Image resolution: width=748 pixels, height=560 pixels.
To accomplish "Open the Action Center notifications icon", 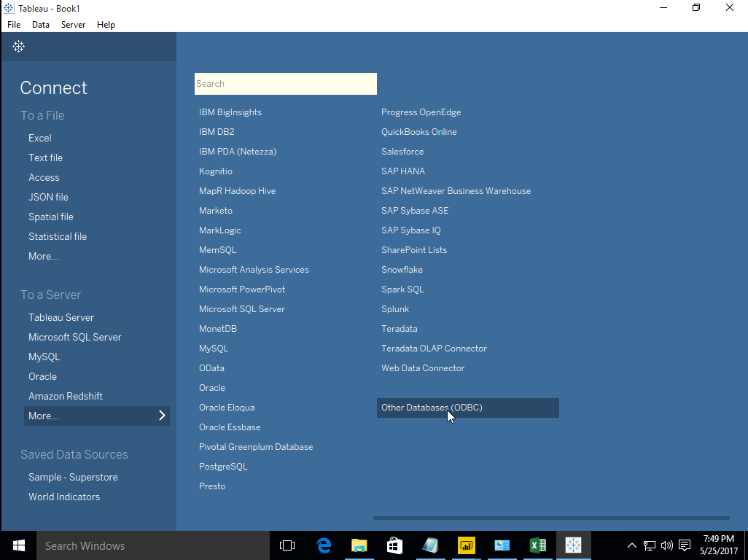I will click(685, 545).
